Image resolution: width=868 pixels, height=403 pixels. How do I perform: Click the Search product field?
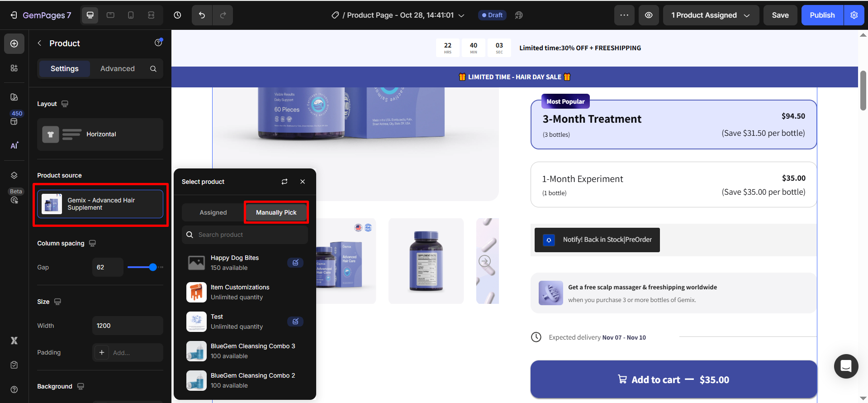pyautogui.click(x=245, y=235)
